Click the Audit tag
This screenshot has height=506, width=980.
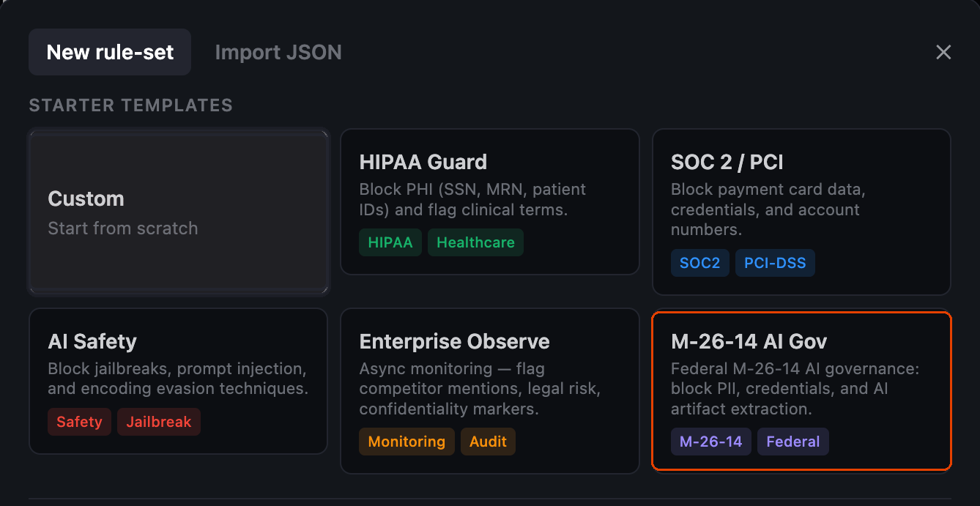(x=489, y=442)
